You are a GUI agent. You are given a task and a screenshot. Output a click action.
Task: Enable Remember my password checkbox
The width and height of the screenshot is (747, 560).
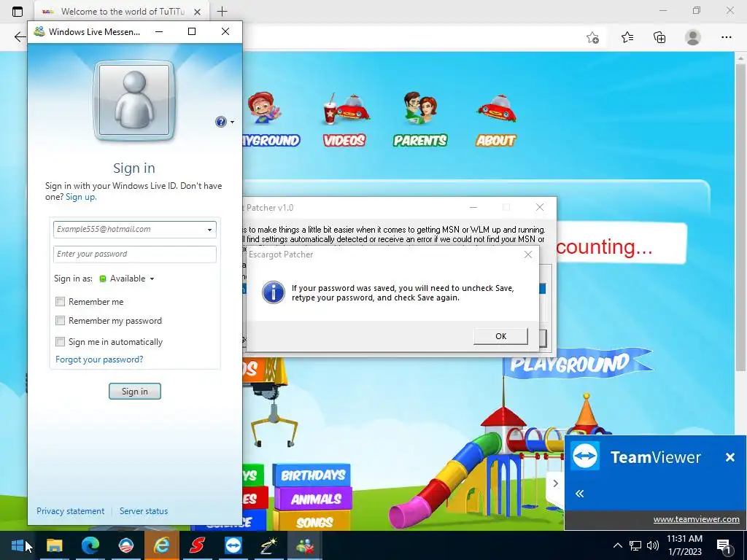pos(60,321)
